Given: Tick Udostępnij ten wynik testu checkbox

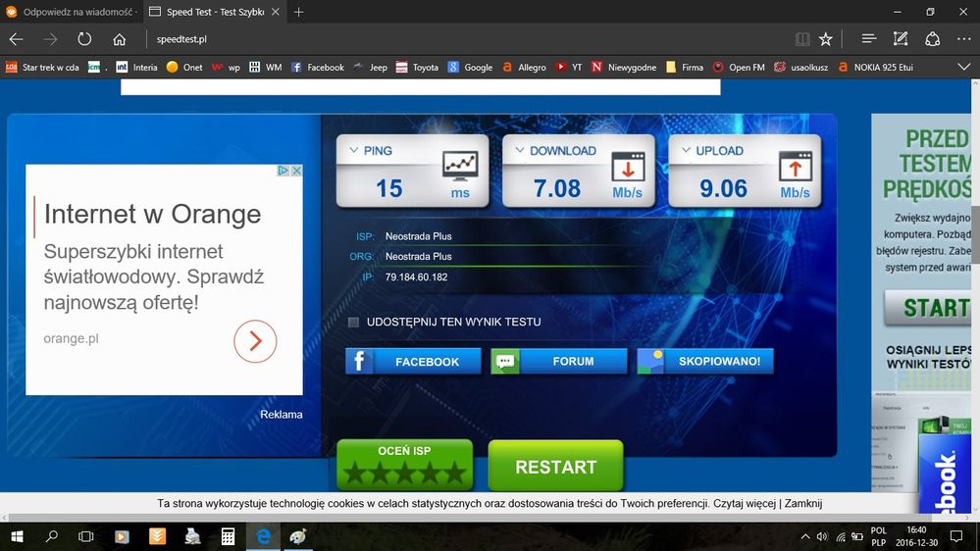Looking at the screenshot, I should 354,323.
